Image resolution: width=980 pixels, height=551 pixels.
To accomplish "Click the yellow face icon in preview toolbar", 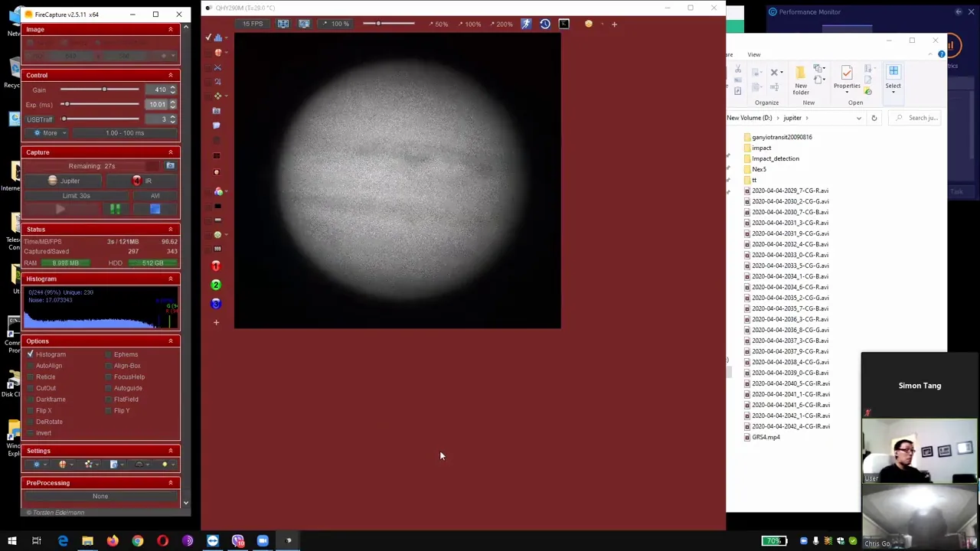I will point(589,24).
